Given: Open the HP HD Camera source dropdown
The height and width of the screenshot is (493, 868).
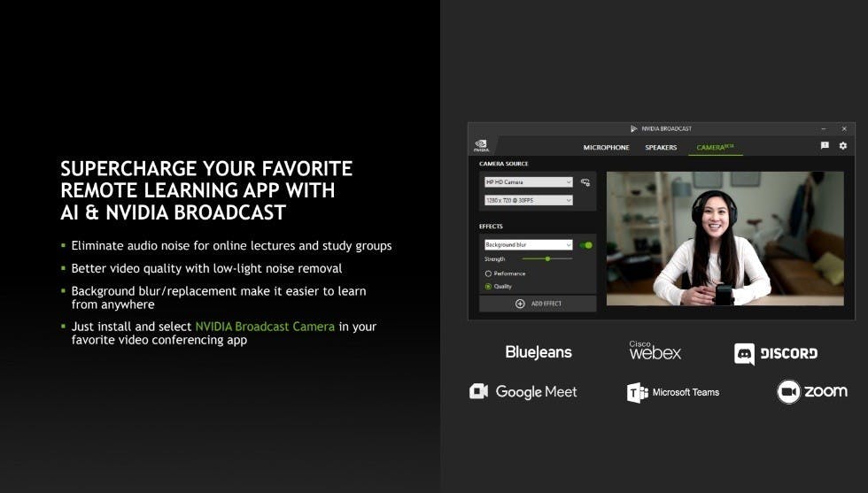Looking at the screenshot, I should click(x=529, y=182).
